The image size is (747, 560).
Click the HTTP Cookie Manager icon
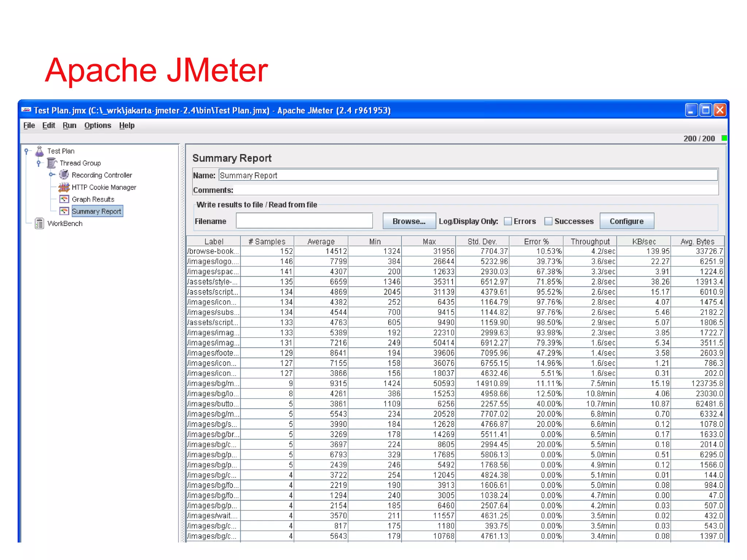(64, 187)
